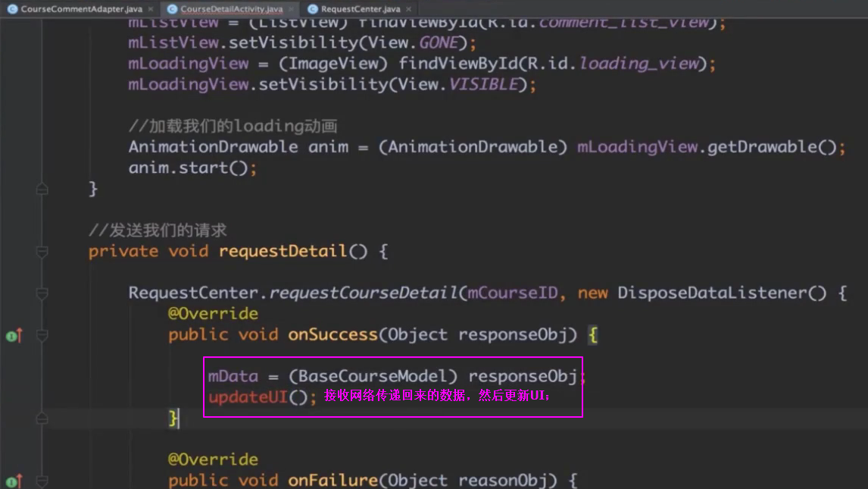Image resolution: width=868 pixels, height=489 pixels.
Task: Collapse the fold marker at onSuccess method
Action: point(42,335)
